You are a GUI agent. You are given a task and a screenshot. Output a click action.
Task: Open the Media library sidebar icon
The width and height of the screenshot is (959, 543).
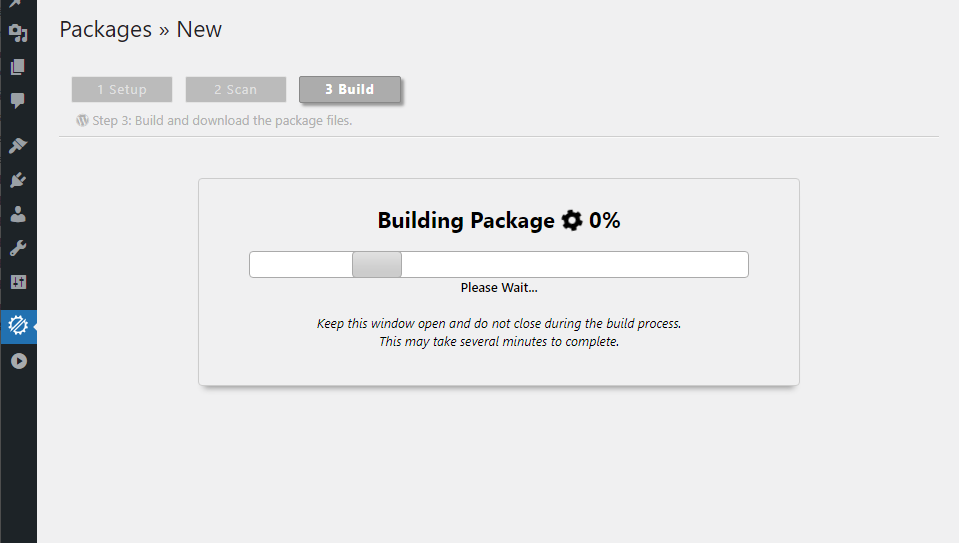tap(18, 34)
